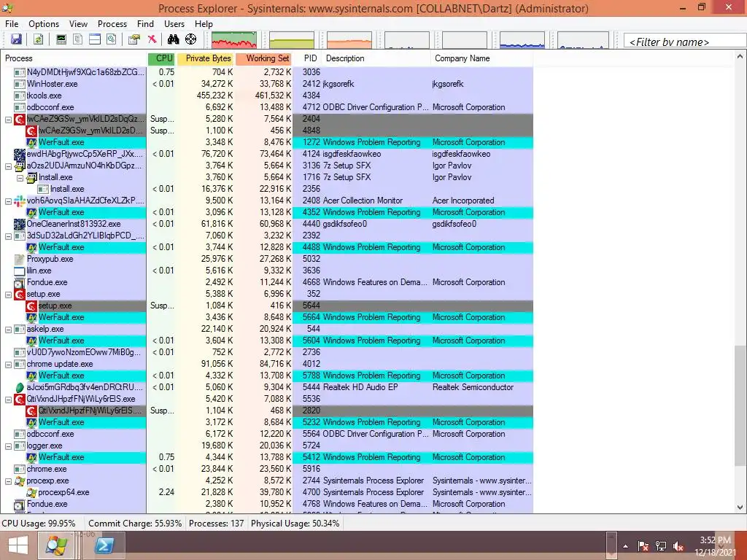Click the icon of ewdHAbgFtjywcCp5XeRP process

(20, 155)
